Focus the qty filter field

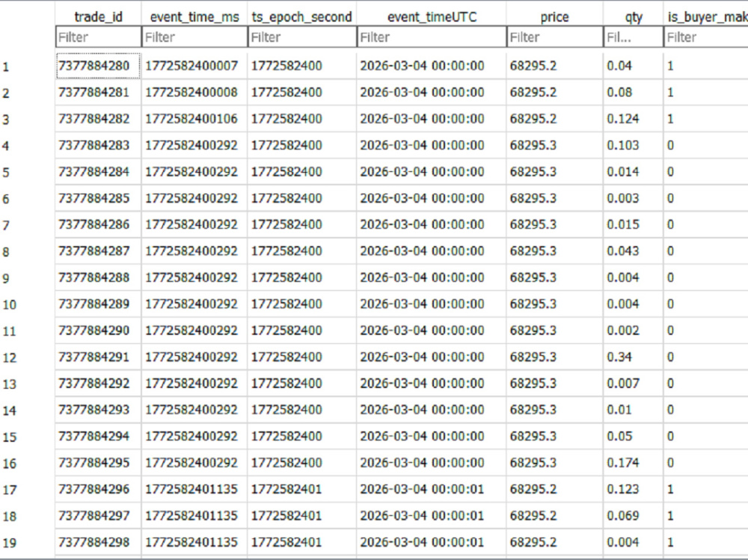click(634, 37)
